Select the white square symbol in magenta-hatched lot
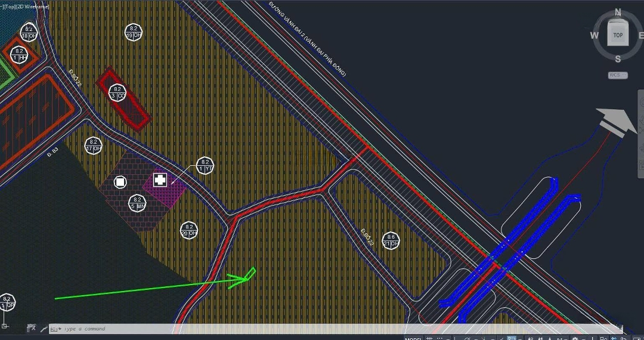 (x=120, y=182)
